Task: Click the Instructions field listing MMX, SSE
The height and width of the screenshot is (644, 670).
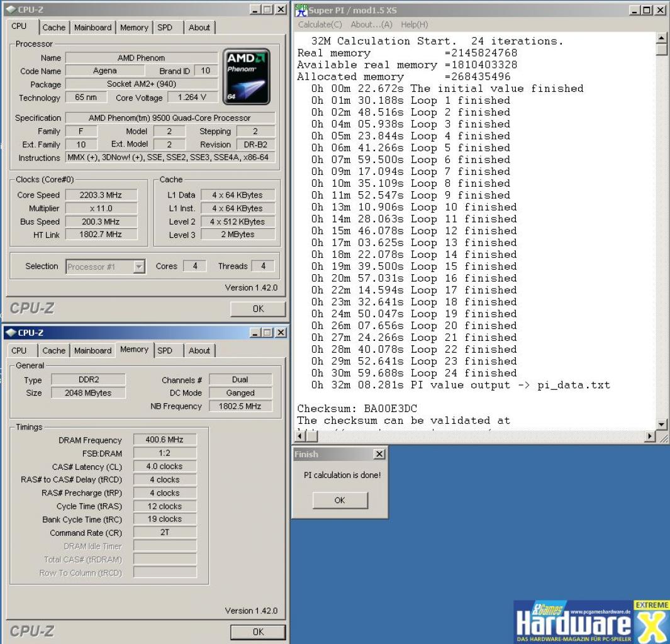Action: pos(170,158)
